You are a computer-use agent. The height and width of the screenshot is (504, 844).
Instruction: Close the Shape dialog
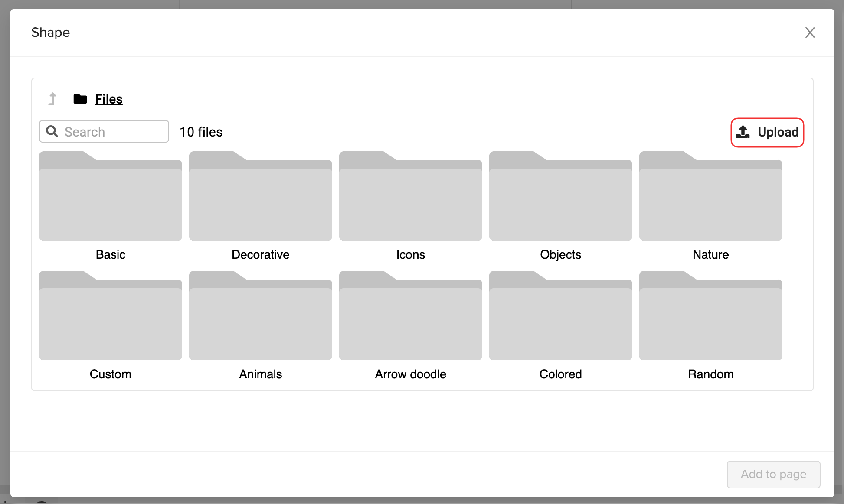coord(810,33)
